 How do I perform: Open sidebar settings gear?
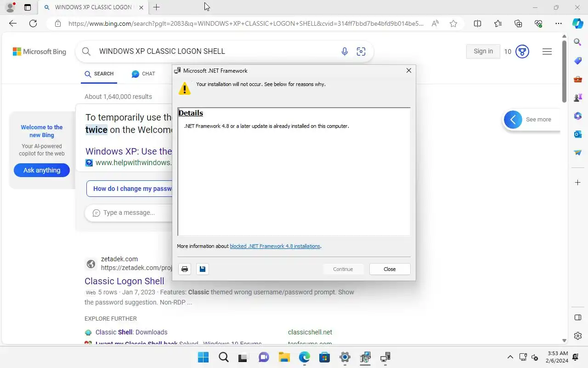click(x=578, y=336)
